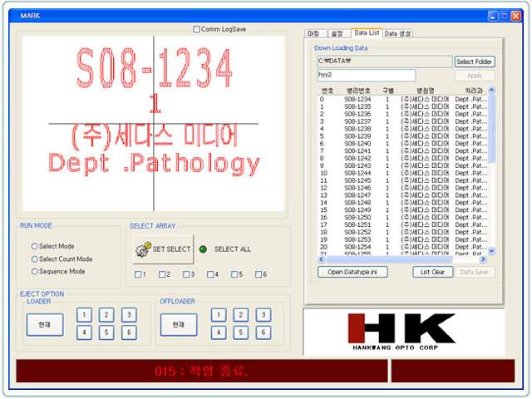Click the data list scroll down arrow
532x399 pixels.
[x=491, y=251]
